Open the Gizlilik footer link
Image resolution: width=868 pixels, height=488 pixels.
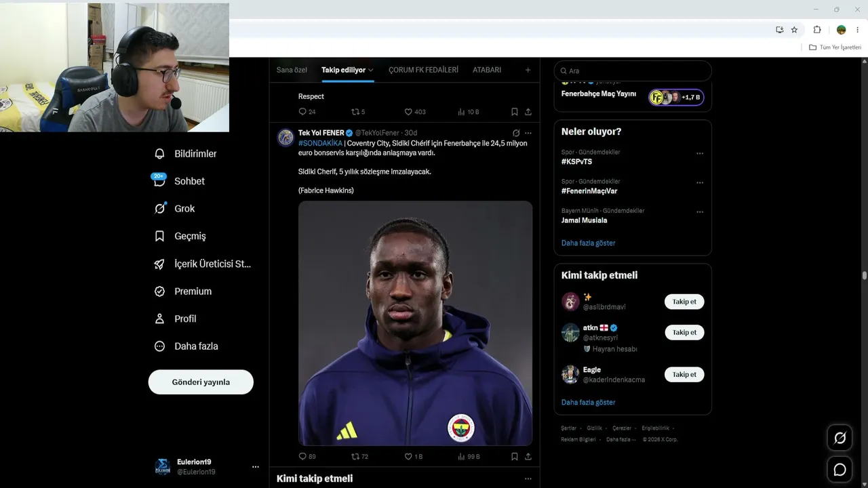(x=594, y=428)
